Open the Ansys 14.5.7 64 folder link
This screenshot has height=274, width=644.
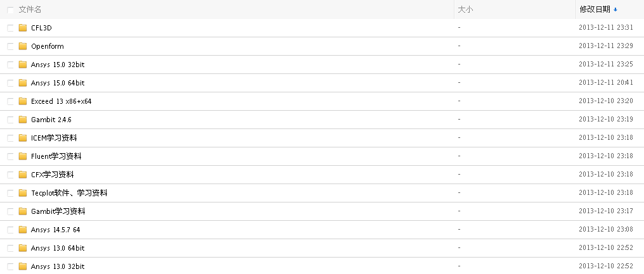click(x=55, y=230)
